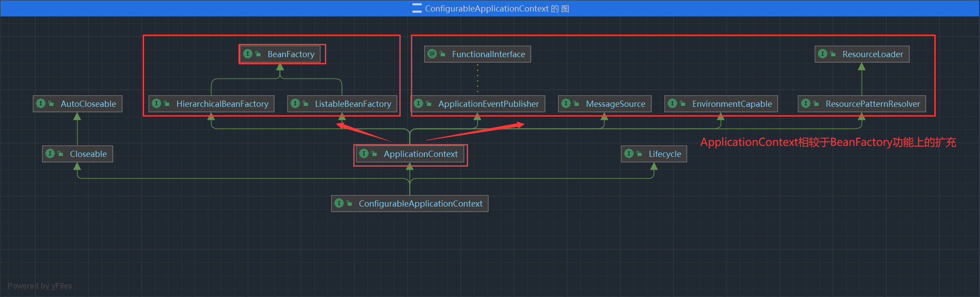Select the ResourcePatternResolver node label

point(872,104)
